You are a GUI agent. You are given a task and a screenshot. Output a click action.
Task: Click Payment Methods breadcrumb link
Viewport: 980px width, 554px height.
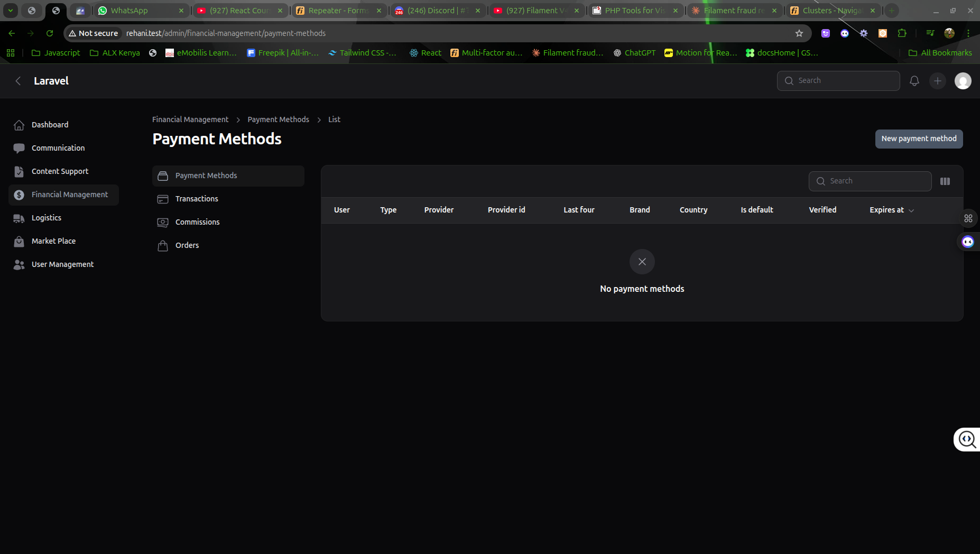[x=279, y=119]
